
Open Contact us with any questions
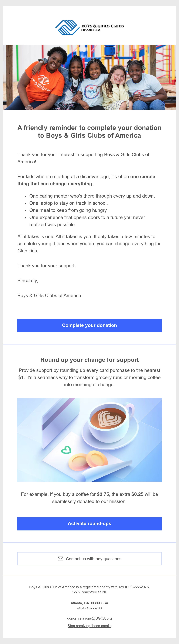coord(89,559)
